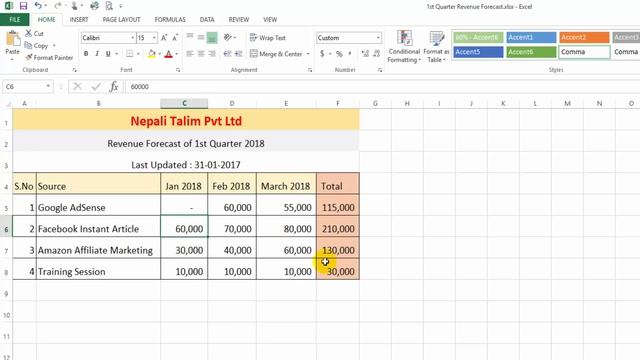The height and width of the screenshot is (360, 640).
Task: Click Increase Decimal icon
Action: (365, 54)
